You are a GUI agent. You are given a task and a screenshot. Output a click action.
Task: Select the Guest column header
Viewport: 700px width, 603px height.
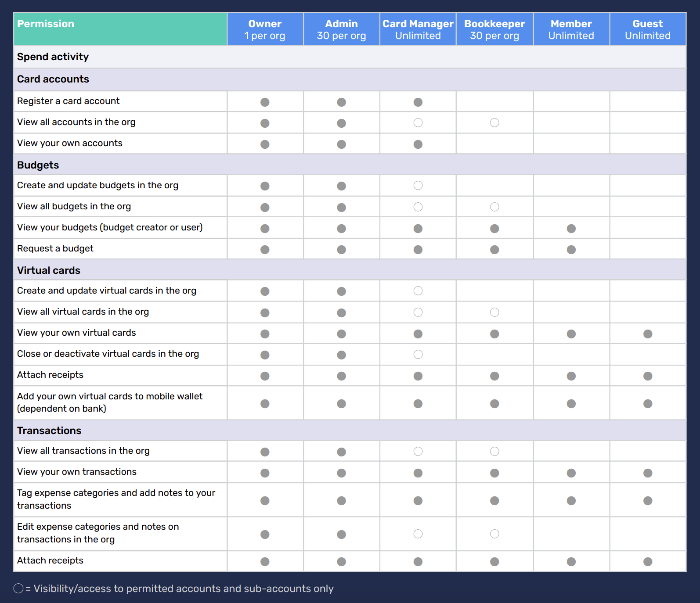pyautogui.click(x=648, y=29)
